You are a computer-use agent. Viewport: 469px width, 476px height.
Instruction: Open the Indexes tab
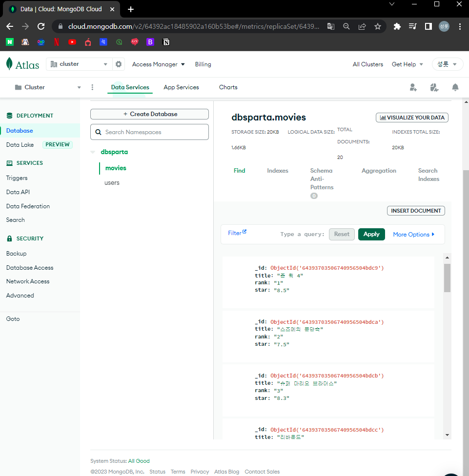click(x=278, y=171)
